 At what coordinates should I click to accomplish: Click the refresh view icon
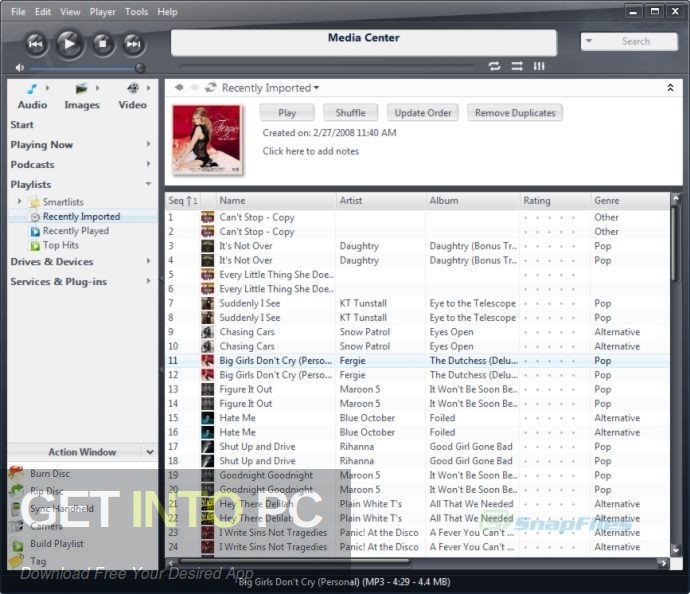211,87
